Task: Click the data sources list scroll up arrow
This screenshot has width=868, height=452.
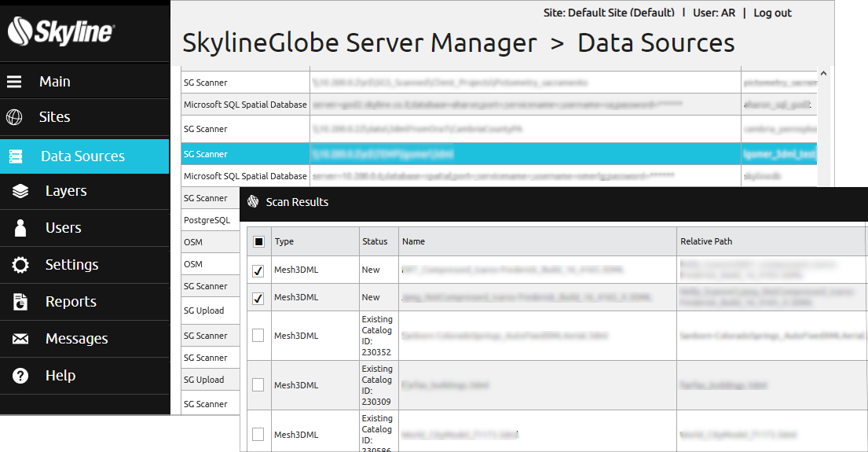Action: [x=823, y=74]
